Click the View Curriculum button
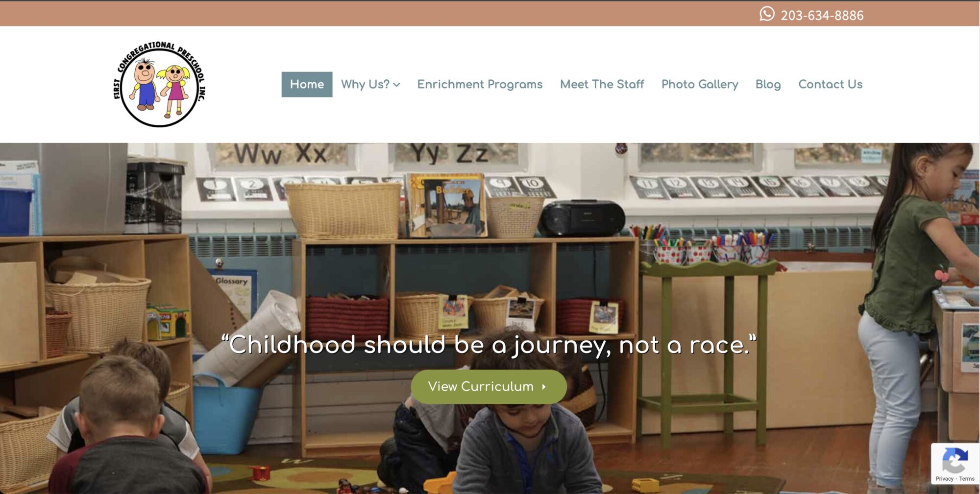This screenshot has width=980, height=494. [x=489, y=387]
